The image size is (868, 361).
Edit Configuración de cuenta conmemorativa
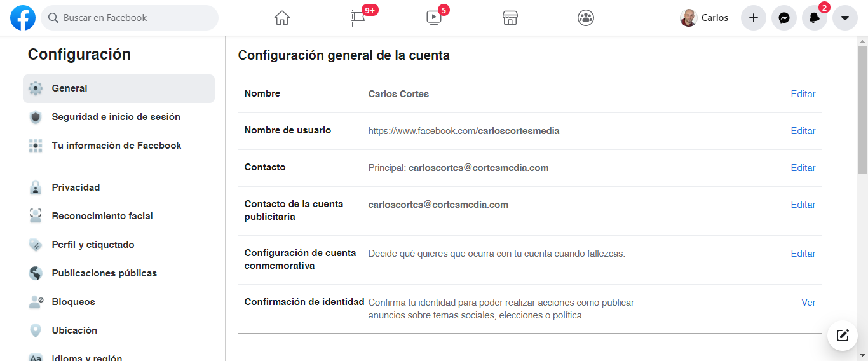tap(803, 254)
